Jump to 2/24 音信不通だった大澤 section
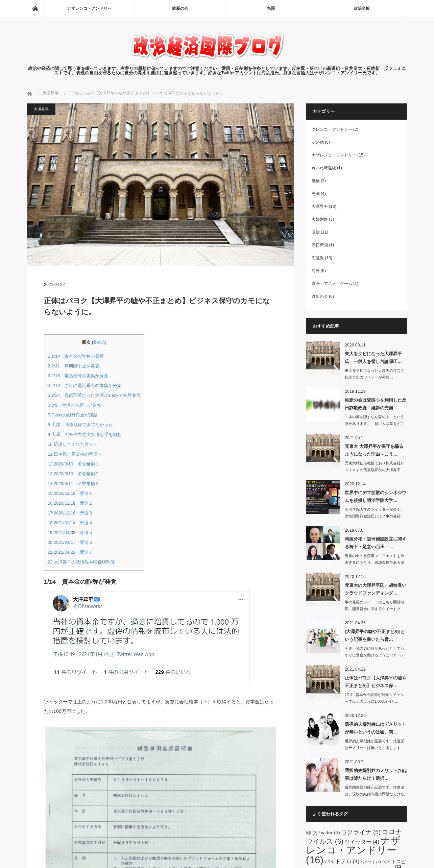434x868 pixels. click(x=94, y=395)
